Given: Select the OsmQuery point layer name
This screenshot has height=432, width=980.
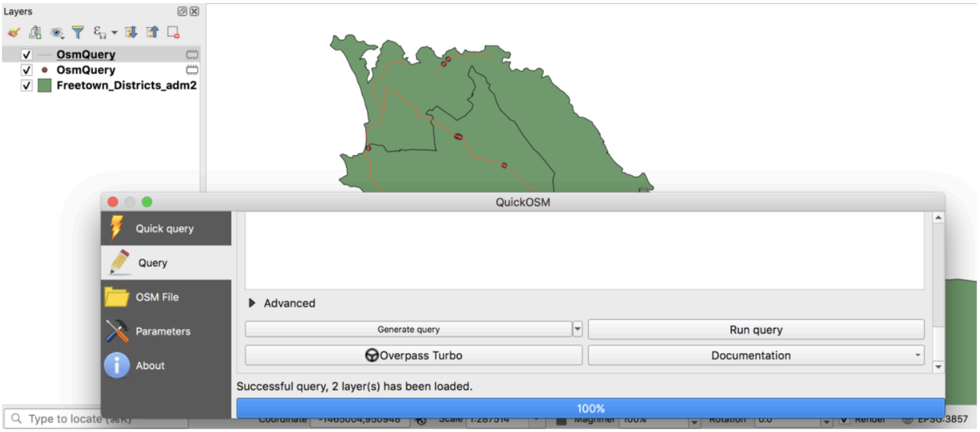Looking at the screenshot, I should pos(86,70).
